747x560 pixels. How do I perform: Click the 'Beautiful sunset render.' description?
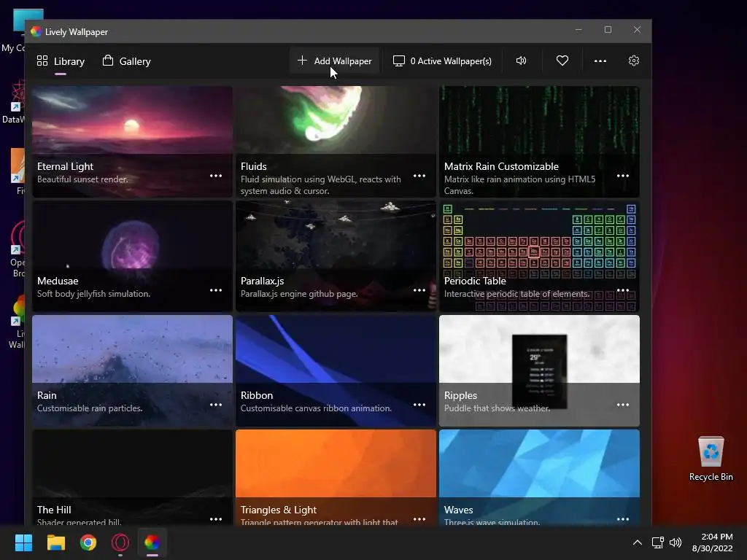click(82, 179)
